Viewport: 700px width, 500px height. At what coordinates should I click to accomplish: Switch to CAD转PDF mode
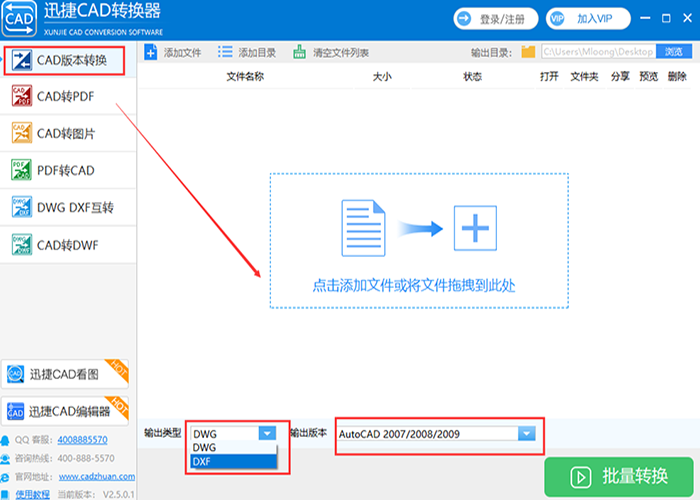(68, 96)
